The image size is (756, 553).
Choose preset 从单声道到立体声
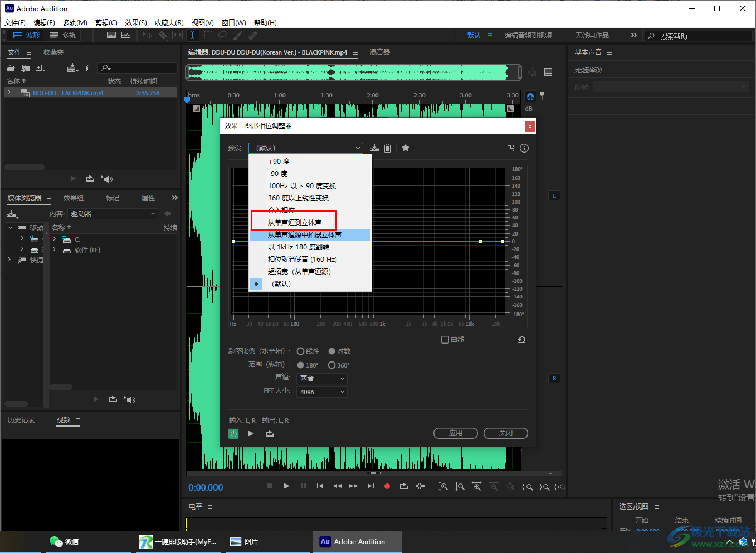[310, 223]
